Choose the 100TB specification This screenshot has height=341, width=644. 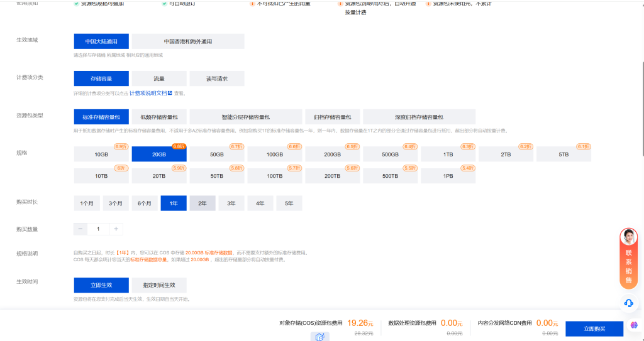tap(275, 176)
